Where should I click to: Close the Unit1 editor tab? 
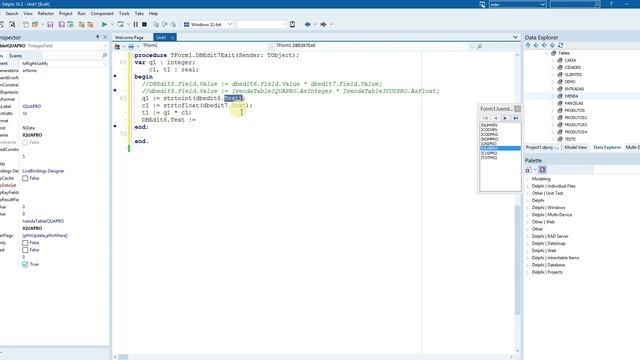click(x=172, y=37)
